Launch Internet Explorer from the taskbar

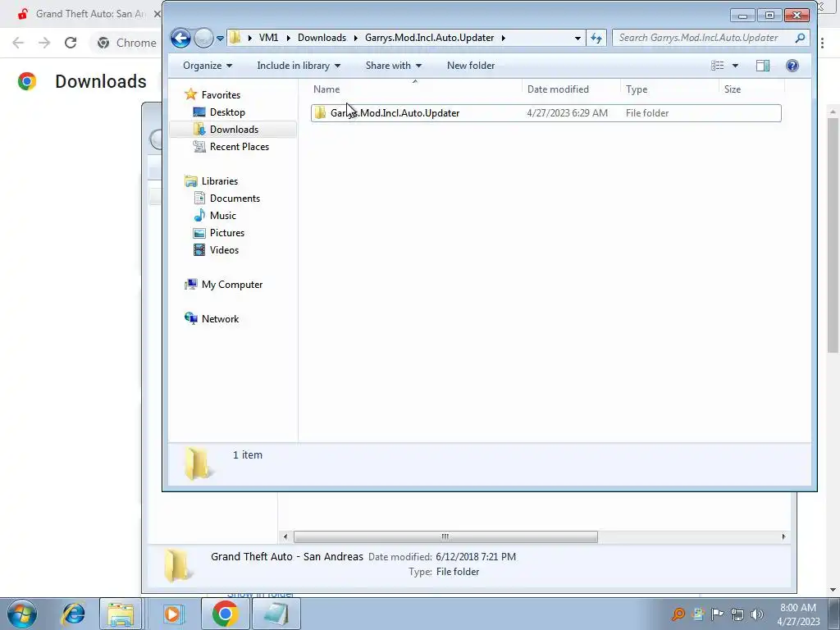tap(73, 614)
